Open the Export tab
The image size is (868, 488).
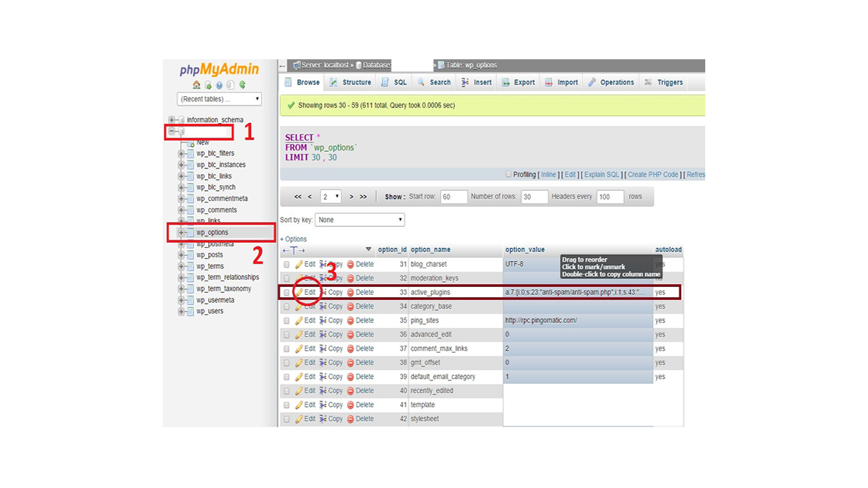click(519, 82)
